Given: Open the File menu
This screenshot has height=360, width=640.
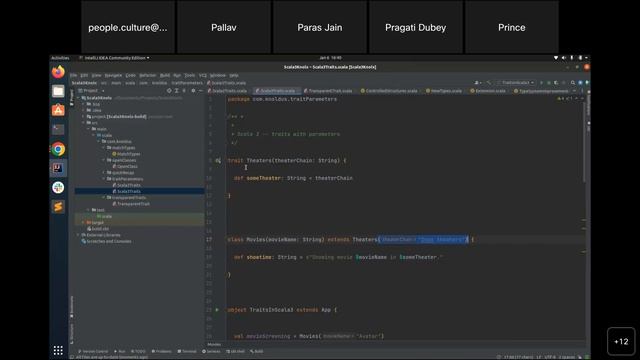Looking at the screenshot, I should 73,76.
